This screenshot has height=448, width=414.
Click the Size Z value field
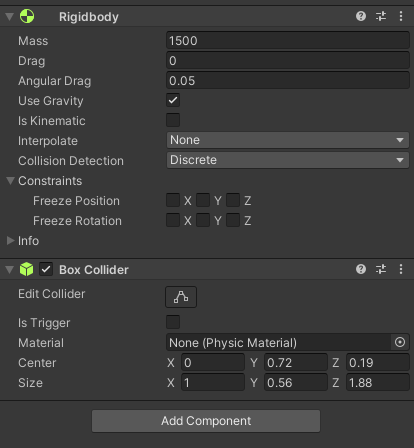pyautogui.click(x=378, y=382)
